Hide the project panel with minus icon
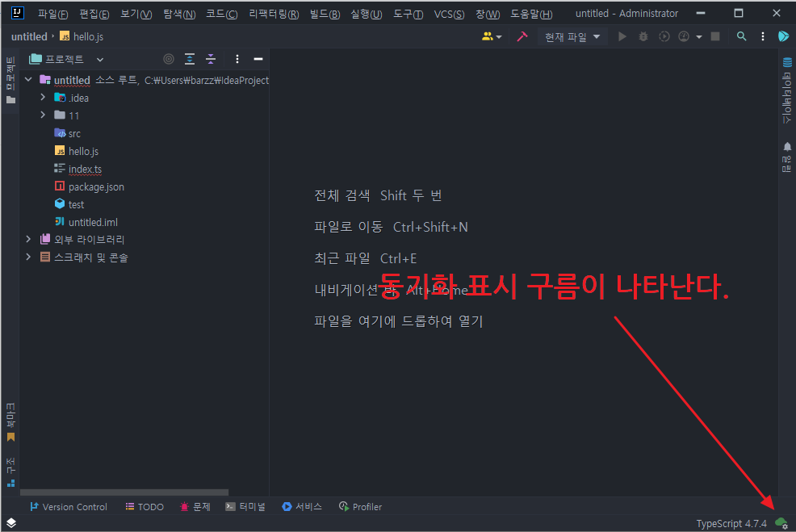The width and height of the screenshot is (796, 532). [x=258, y=60]
